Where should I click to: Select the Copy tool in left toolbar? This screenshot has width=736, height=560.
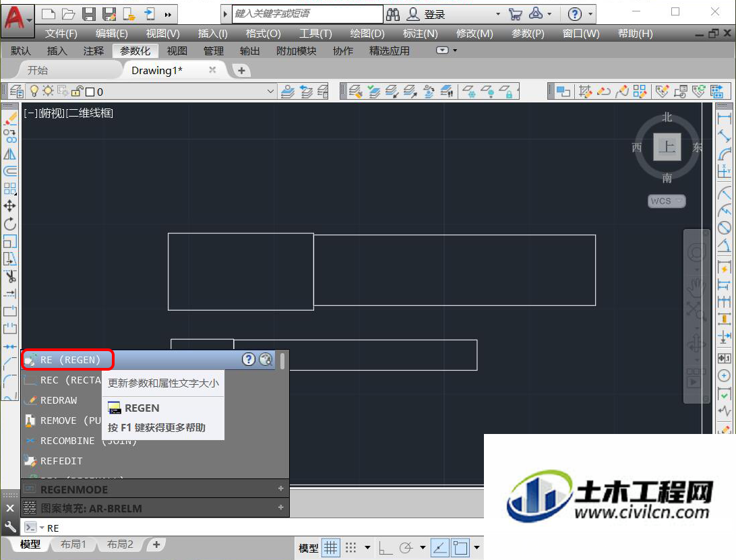tap(10, 136)
